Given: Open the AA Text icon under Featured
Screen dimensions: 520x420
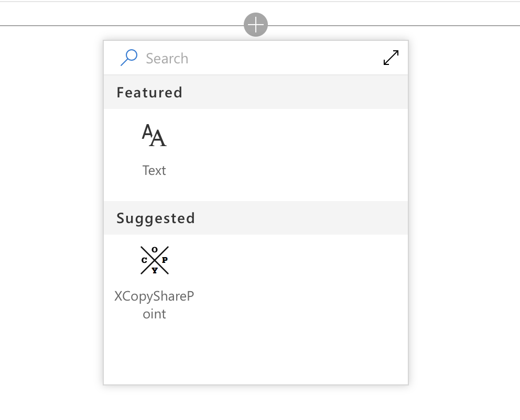Looking at the screenshot, I should tap(154, 135).
